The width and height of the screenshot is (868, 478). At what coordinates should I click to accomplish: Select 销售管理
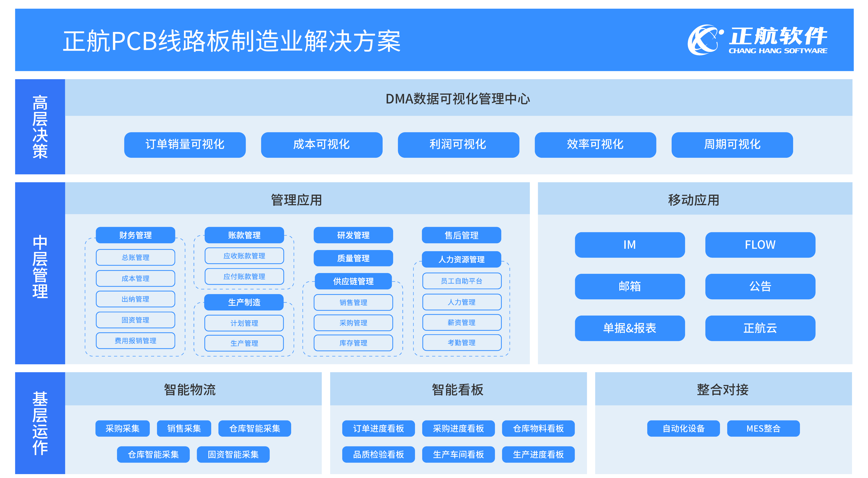coord(354,302)
